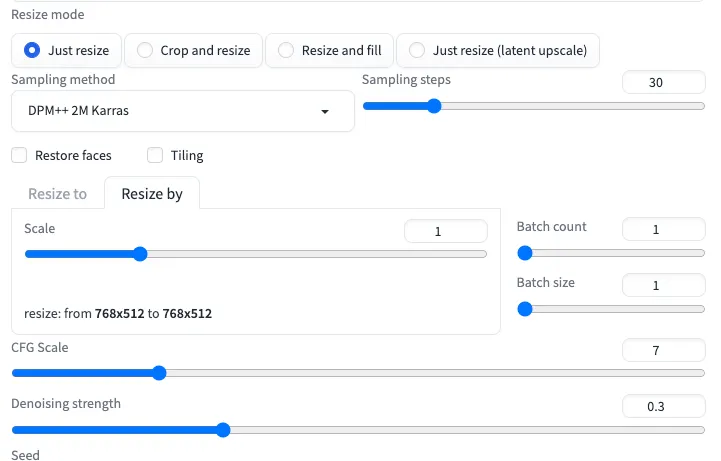Switch to the Resize to tab

[57, 194]
